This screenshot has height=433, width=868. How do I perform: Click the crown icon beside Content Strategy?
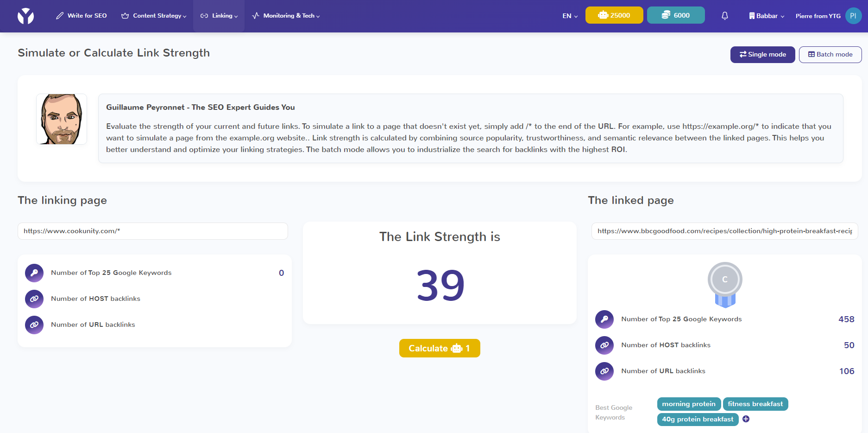tap(125, 16)
